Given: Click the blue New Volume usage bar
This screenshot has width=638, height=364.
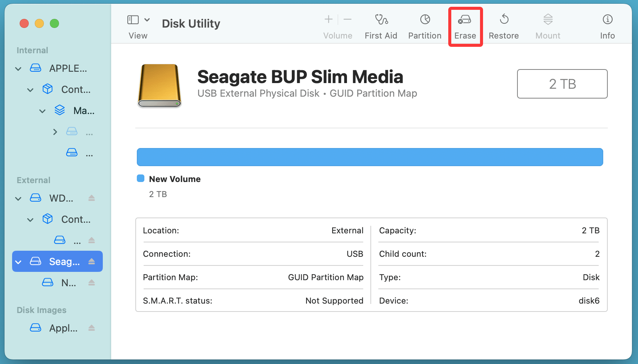Looking at the screenshot, I should pyautogui.click(x=370, y=157).
